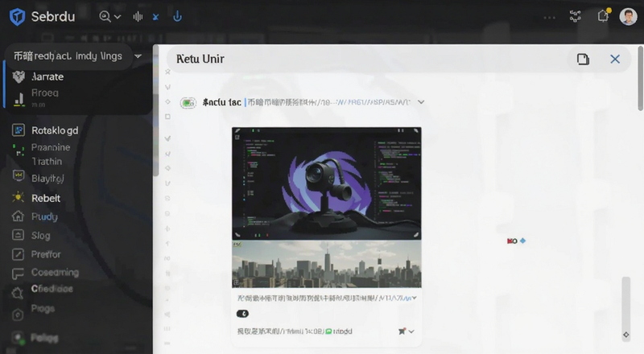Open the Trathin sidebar entry
Image resolution: width=644 pixels, height=354 pixels.
pyautogui.click(x=47, y=162)
